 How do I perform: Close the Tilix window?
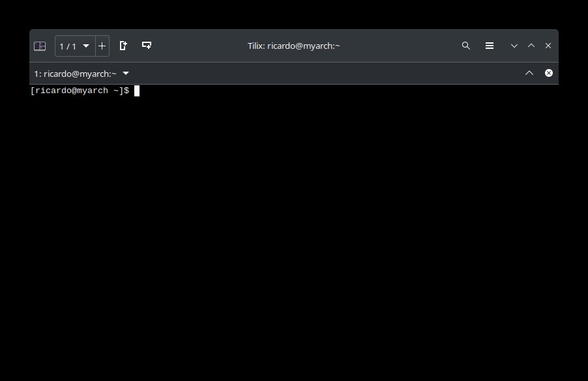point(548,46)
